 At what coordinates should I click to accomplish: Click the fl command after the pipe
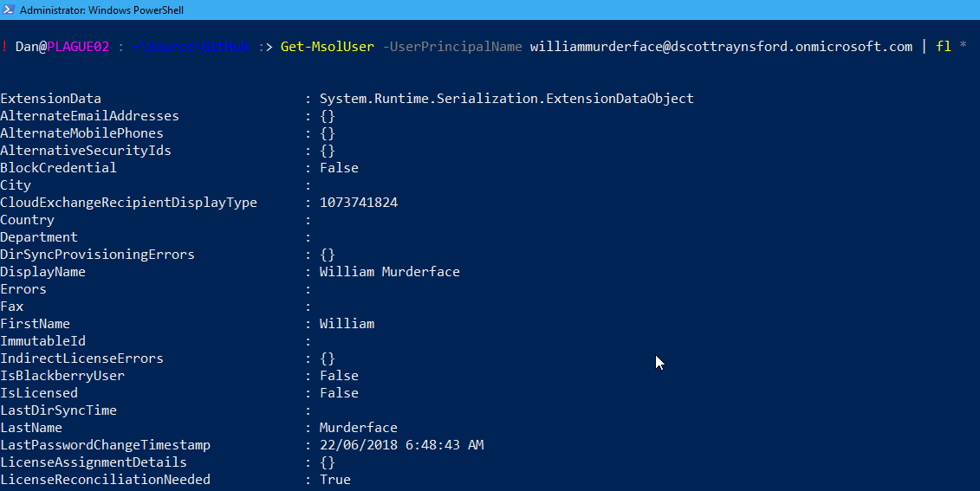click(943, 46)
